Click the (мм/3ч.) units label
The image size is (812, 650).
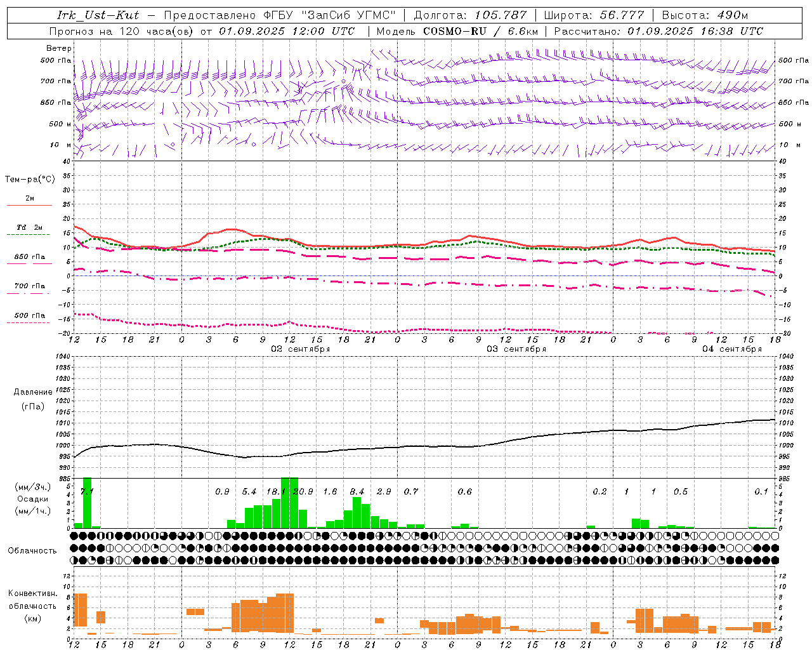pos(33,487)
